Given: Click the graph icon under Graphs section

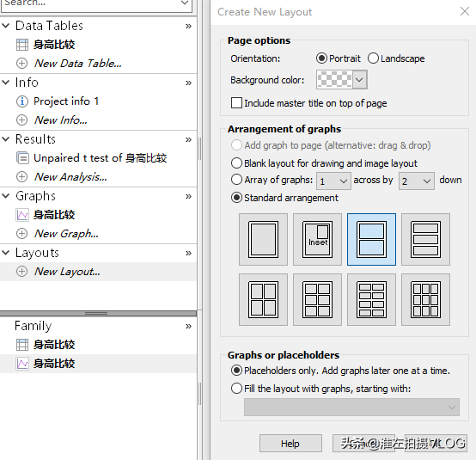Looking at the screenshot, I should pos(22,215).
